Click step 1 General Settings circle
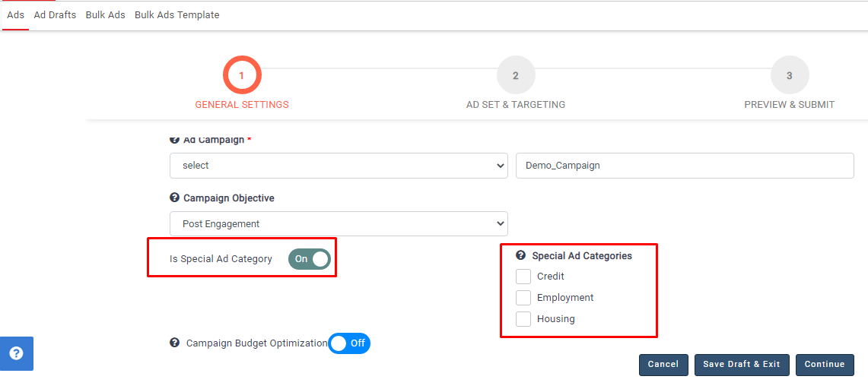This screenshot has height=389, width=868. (242, 75)
